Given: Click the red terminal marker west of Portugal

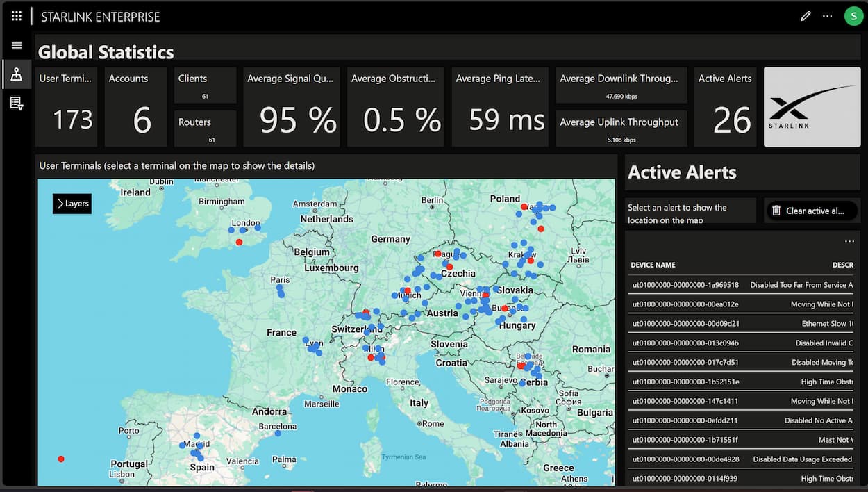Looking at the screenshot, I should (x=61, y=459).
